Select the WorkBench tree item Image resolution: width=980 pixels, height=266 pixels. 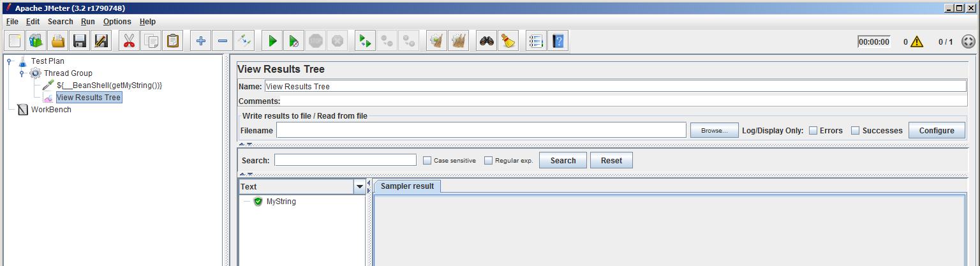[51, 110]
